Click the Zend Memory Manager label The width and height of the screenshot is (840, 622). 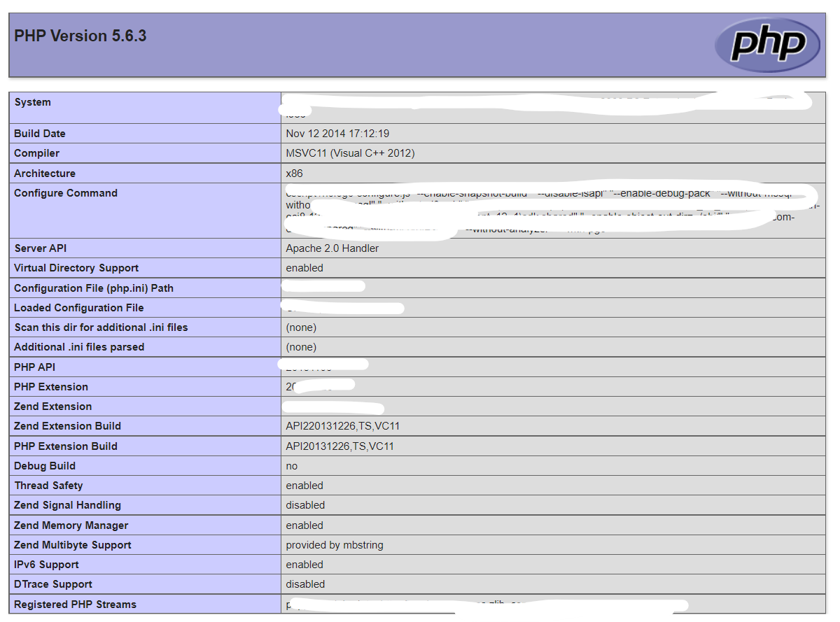[71, 525]
